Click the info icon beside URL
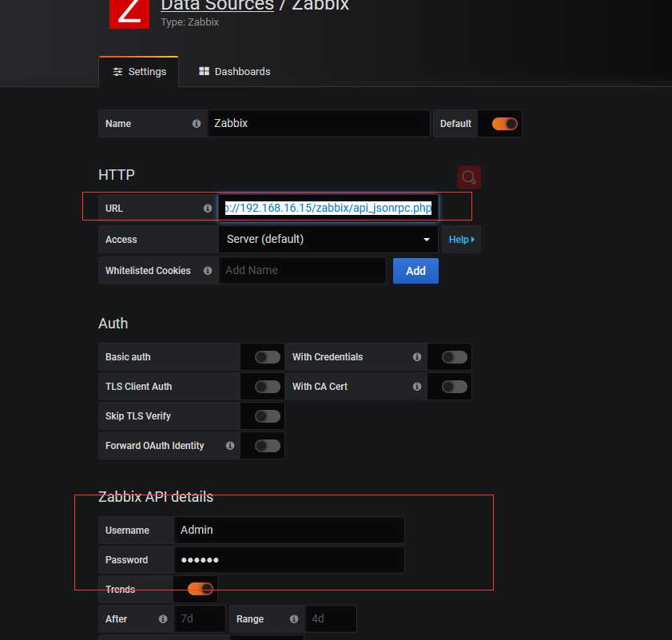This screenshot has height=640, width=672. 208,209
